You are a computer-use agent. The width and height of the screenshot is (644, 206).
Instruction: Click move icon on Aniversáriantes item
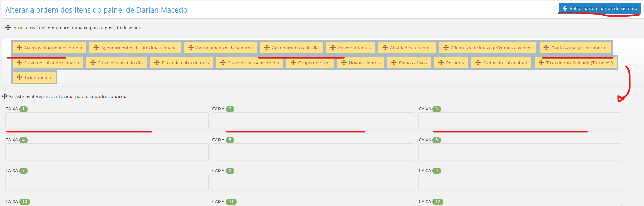(333, 48)
